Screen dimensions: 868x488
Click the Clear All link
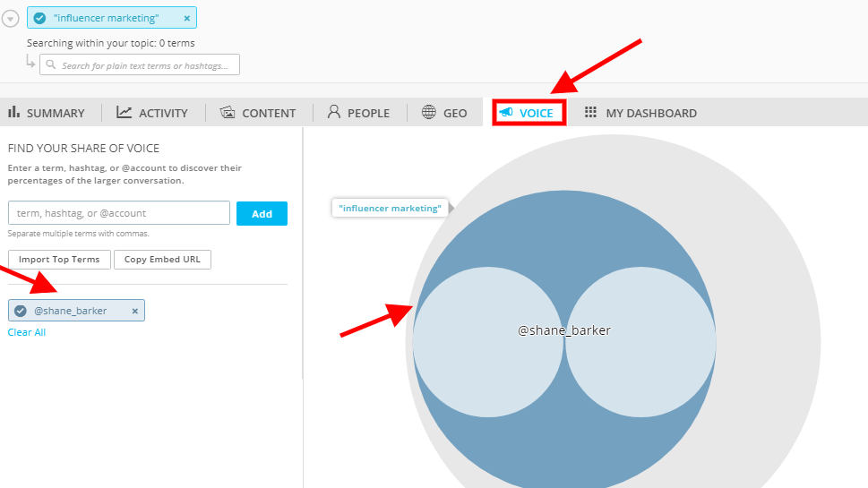point(27,332)
